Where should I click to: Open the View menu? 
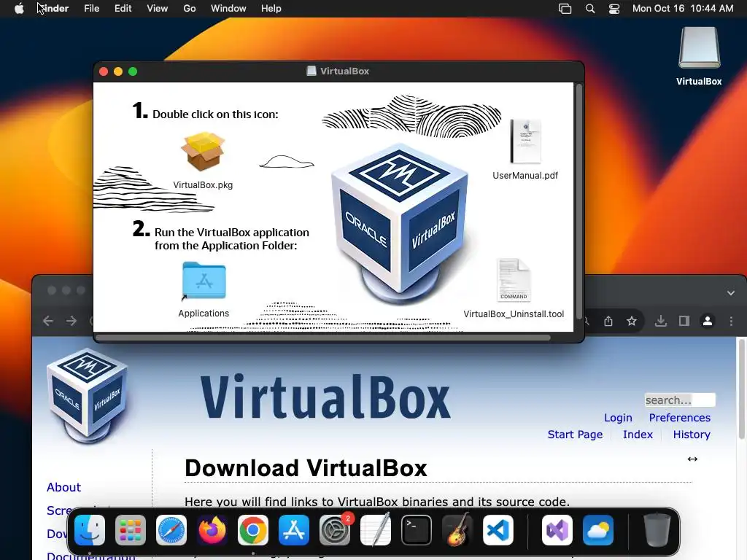click(158, 9)
